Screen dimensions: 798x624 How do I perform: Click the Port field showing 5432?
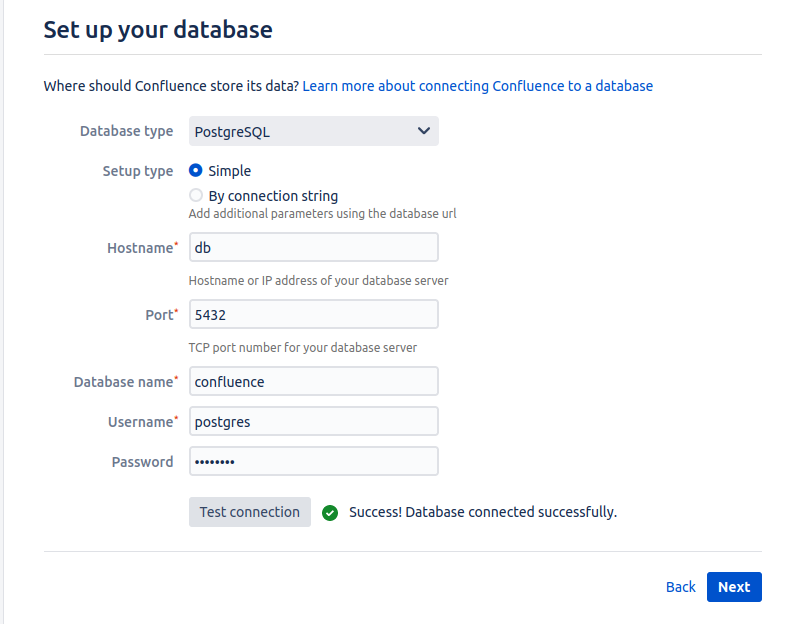314,314
